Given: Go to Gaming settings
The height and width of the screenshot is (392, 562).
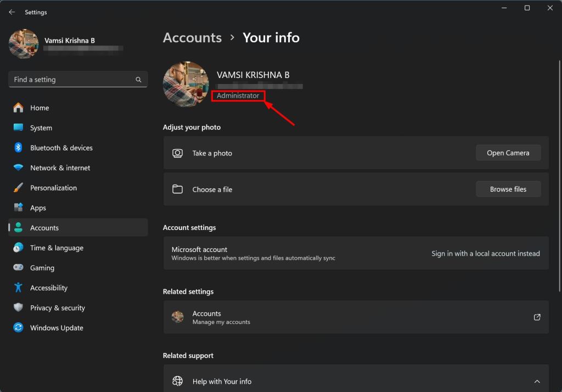Looking at the screenshot, I should click(x=78, y=267).
